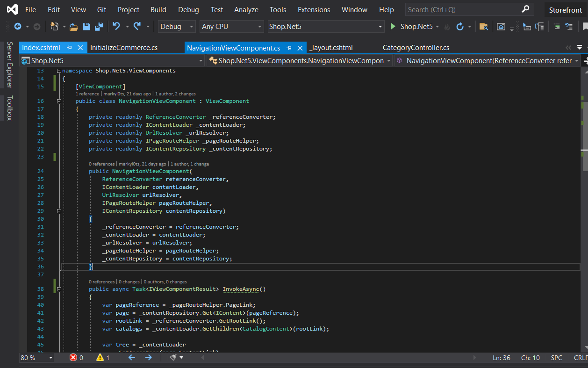This screenshot has height=368, width=588.
Task: Expand the 80 % zoom level dropdown
Action: pos(50,358)
